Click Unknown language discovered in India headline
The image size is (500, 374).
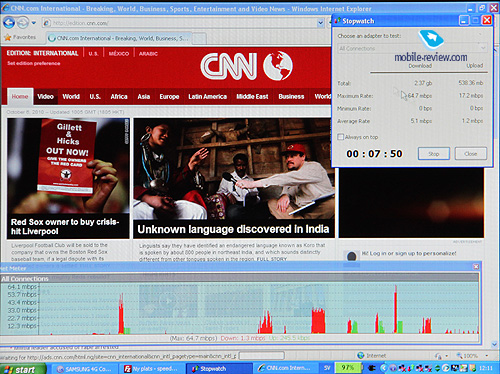[x=233, y=229]
